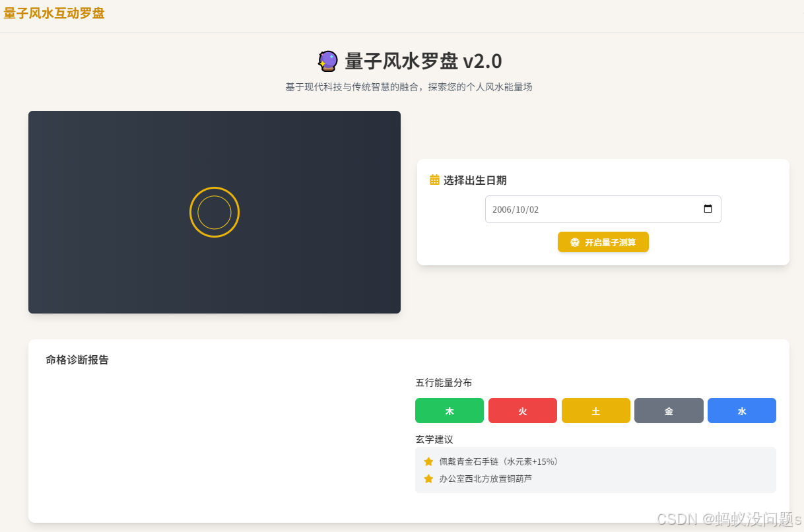Screen dimensions: 804x532
Task: Click the 命格诊断报告 heading
Action: [77, 360]
